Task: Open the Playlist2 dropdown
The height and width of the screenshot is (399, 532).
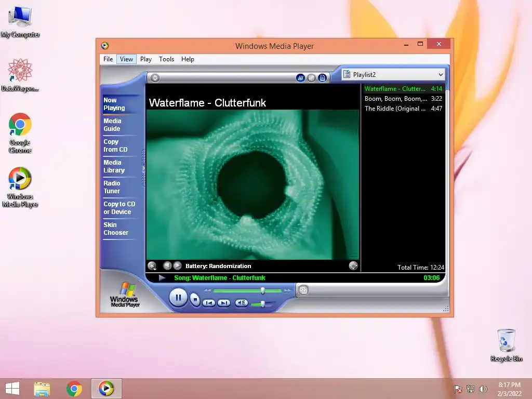Action: 393,75
